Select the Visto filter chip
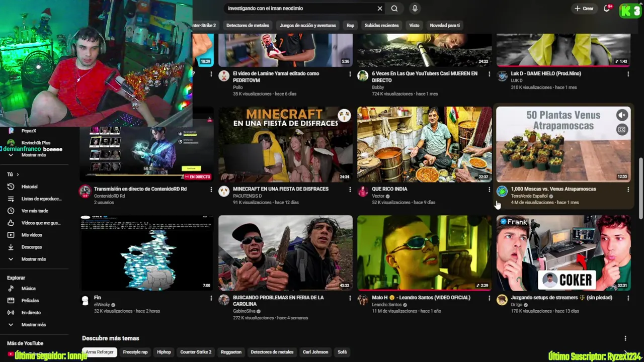This screenshot has height=362, width=644. point(414,25)
